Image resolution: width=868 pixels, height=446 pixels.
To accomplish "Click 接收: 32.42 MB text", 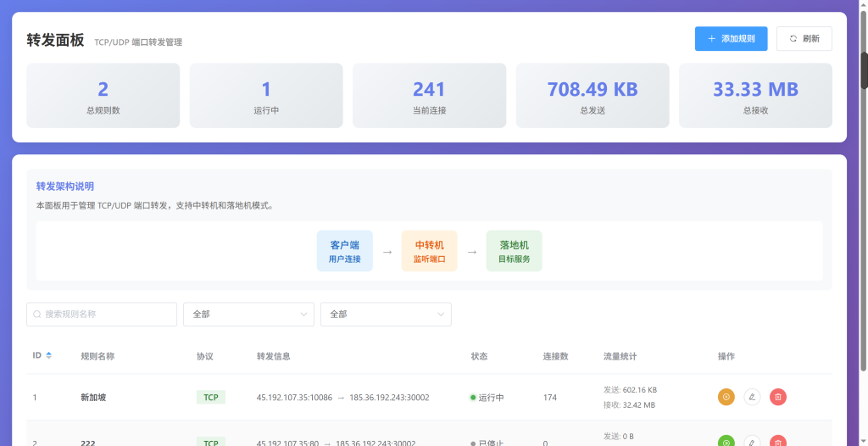I will tap(629, 405).
